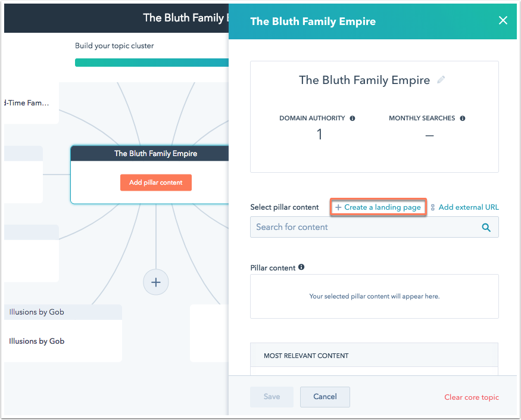Click the topic cluster progress bar
521x420 pixels.
(152, 63)
